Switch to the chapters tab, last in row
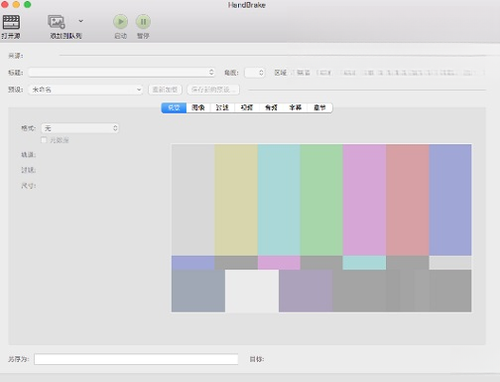Viewport: 500px width, 382px height. tap(320, 108)
